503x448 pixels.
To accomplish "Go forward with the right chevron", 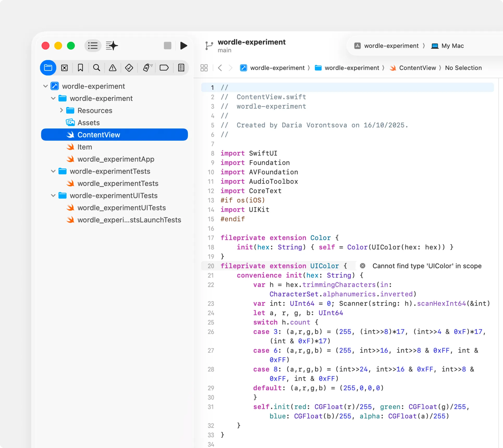I will [x=230, y=68].
